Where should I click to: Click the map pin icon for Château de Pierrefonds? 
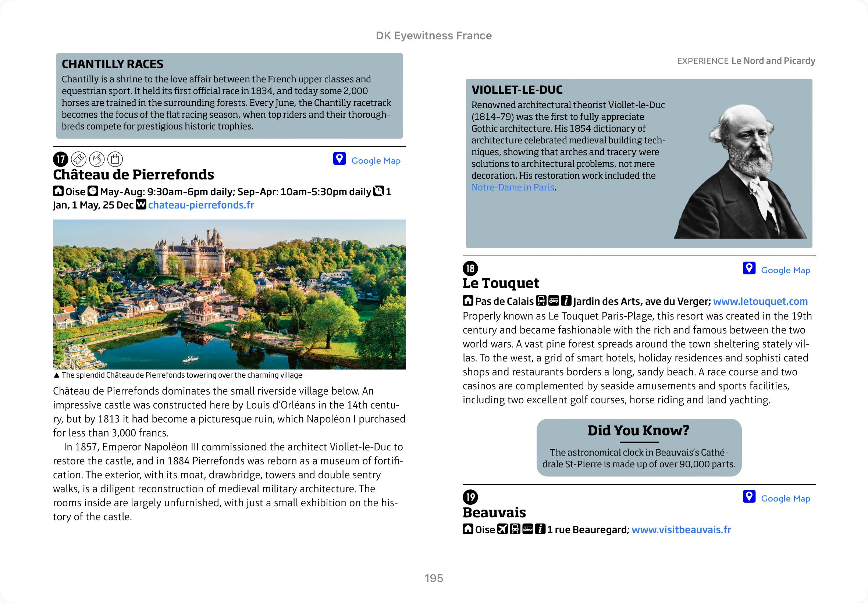pos(339,159)
